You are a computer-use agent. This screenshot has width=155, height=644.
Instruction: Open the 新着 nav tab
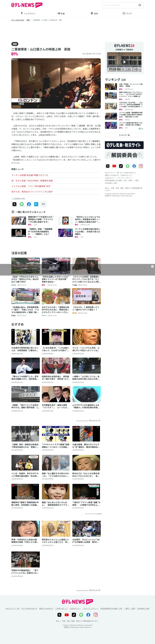(x=61, y=13)
